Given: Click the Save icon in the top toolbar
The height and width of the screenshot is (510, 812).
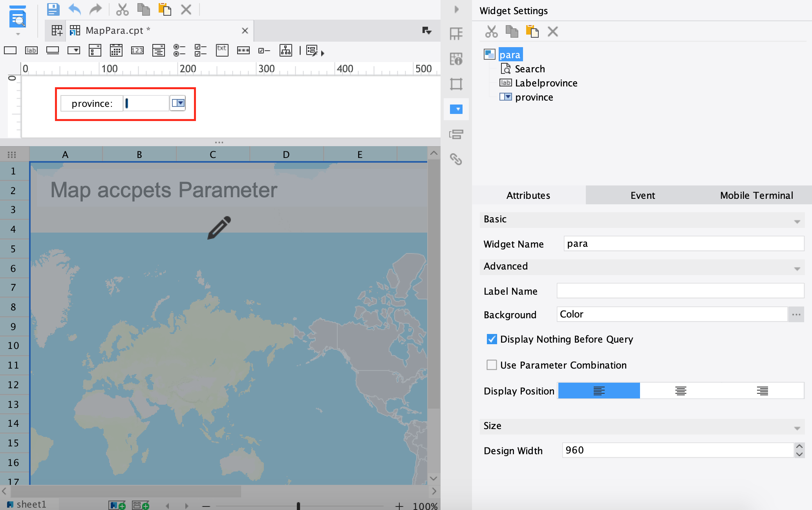Looking at the screenshot, I should (53, 9).
